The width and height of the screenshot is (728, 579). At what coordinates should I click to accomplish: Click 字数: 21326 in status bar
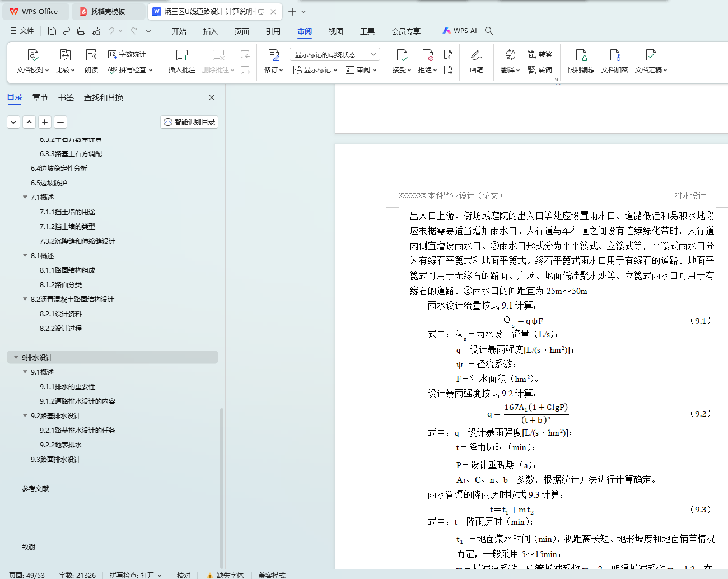[77, 575]
